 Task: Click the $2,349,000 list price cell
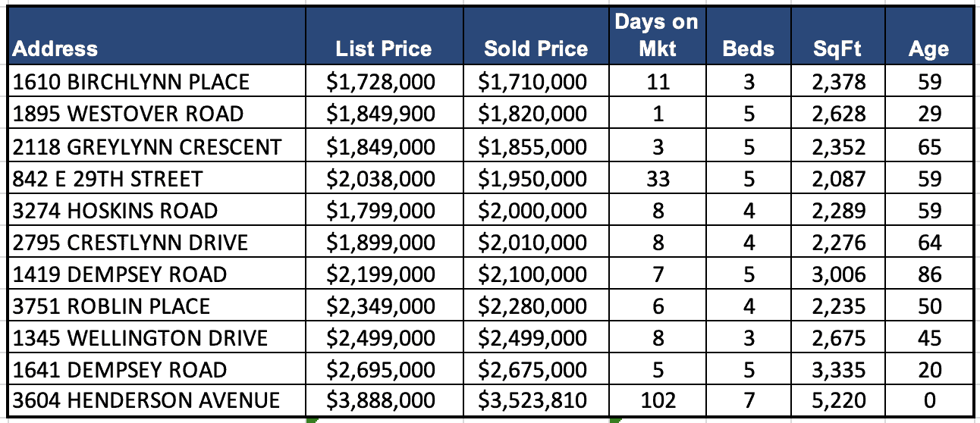point(381,306)
